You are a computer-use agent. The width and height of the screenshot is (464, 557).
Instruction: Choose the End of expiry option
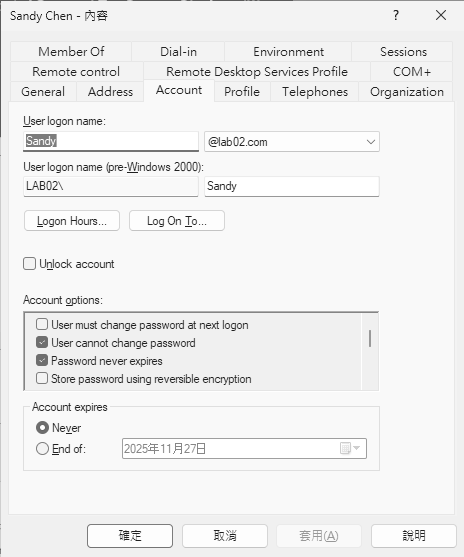(42, 449)
